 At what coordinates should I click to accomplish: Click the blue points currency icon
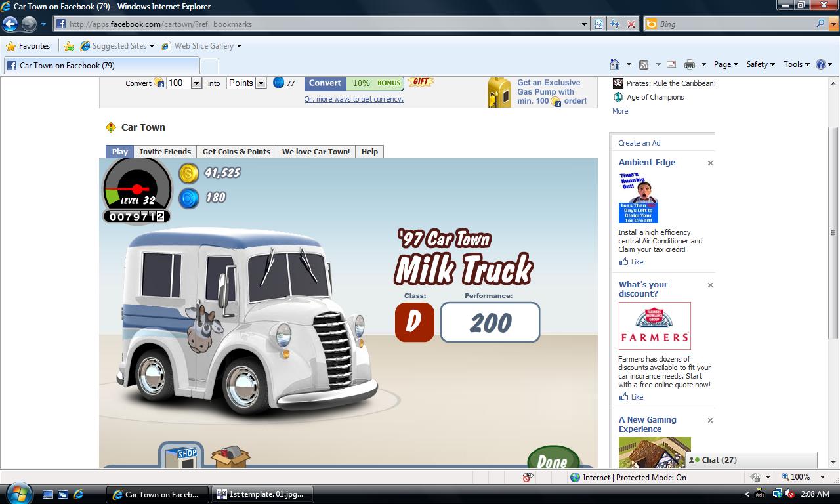pos(188,198)
